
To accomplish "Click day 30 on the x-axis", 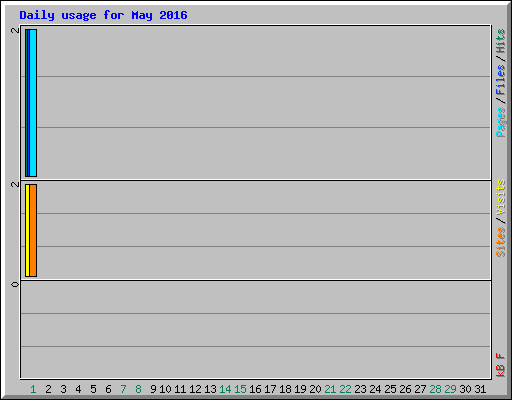I will (x=465, y=389).
